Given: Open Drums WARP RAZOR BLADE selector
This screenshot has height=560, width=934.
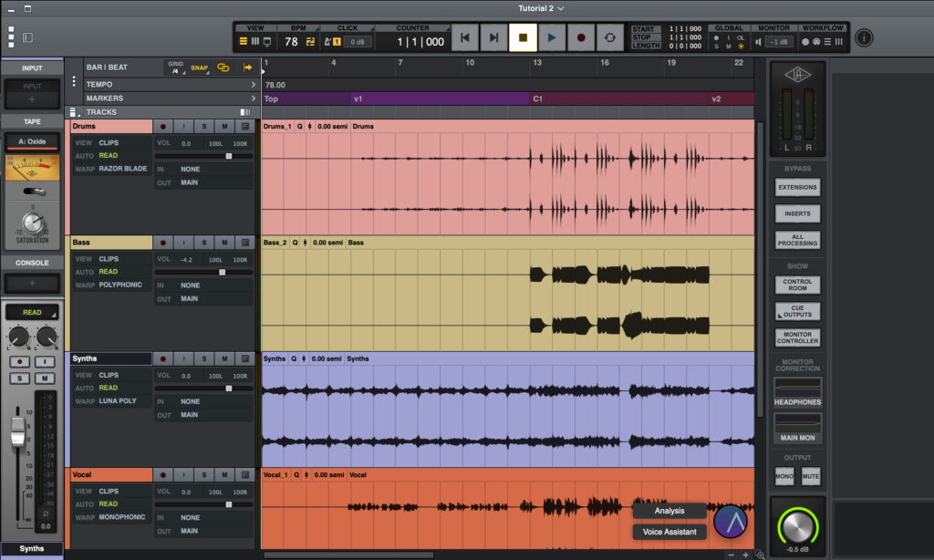Looking at the screenshot, I should (x=123, y=169).
